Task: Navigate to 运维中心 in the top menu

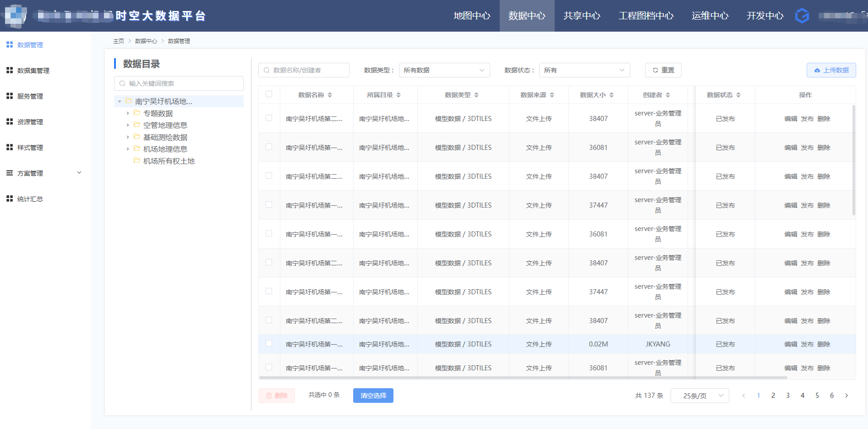Action: point(710,16)
